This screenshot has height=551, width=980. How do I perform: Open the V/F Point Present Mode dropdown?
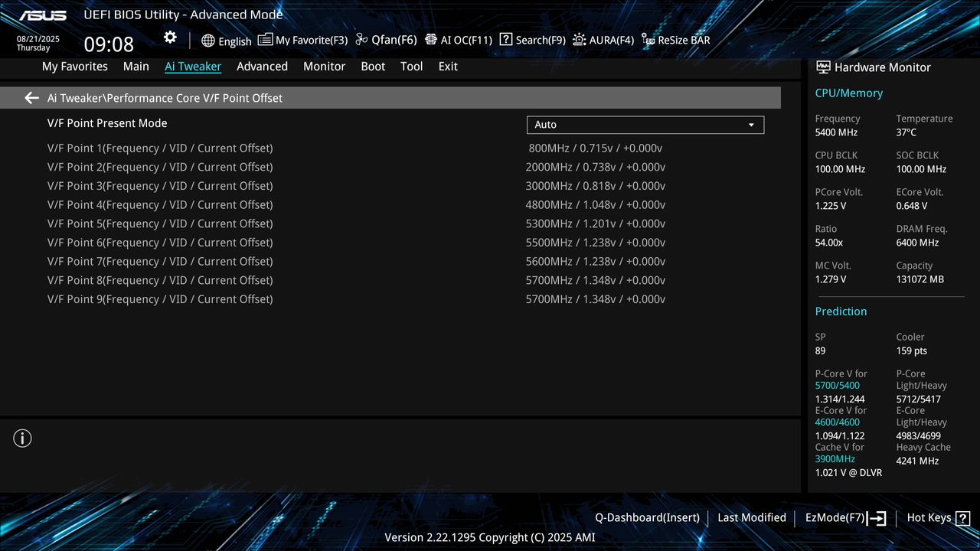point(645,124)
